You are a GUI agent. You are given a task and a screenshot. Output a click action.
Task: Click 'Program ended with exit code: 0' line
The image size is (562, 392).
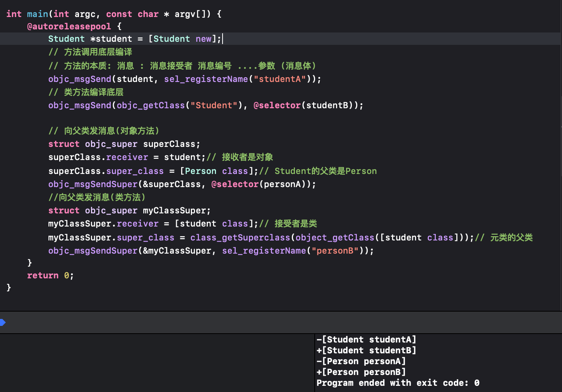tap(398, 383)
